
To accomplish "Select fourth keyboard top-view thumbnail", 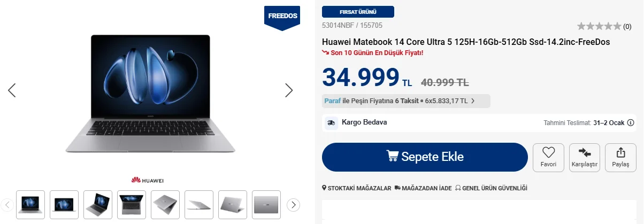I will click(132, 205).
